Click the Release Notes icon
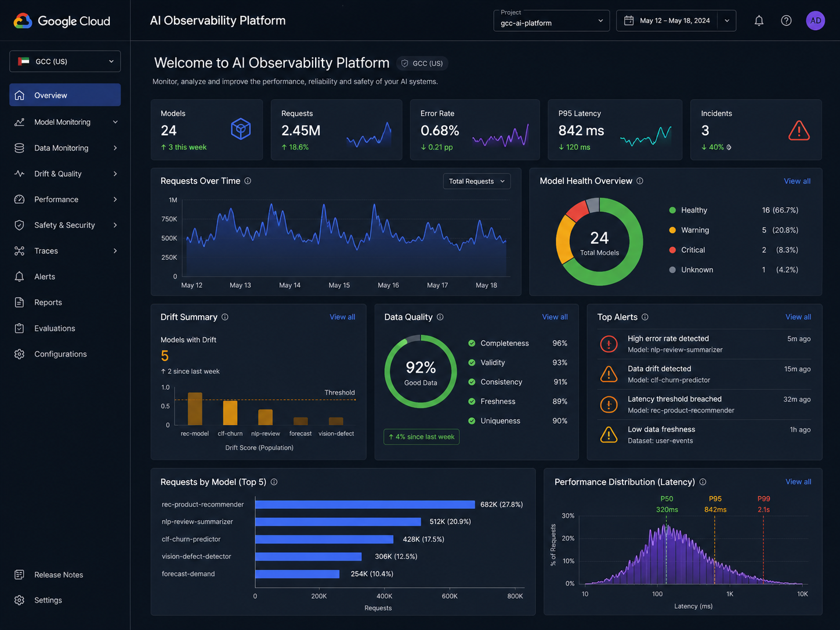The image size is (840, 630). point(20,574)
